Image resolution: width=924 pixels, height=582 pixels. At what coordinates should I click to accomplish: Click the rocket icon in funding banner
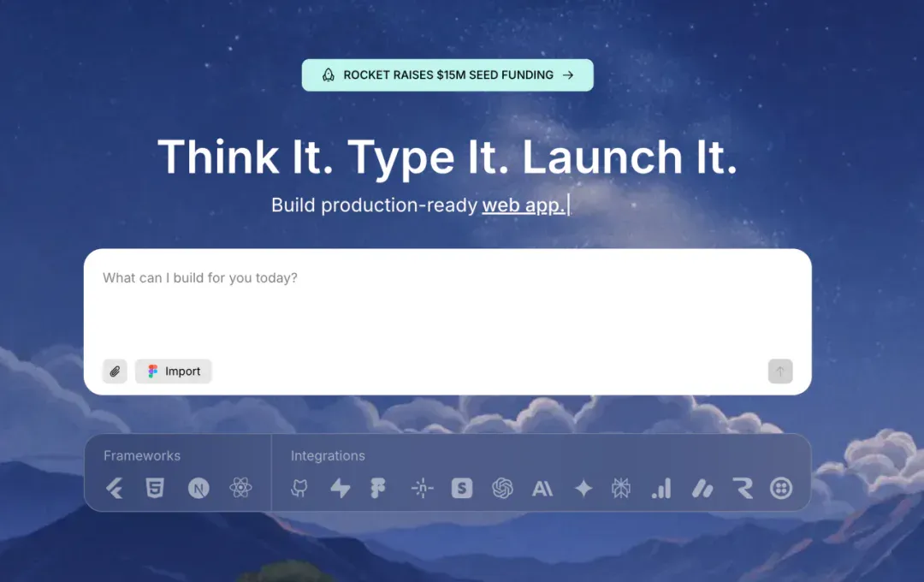(x=329, y=74)
